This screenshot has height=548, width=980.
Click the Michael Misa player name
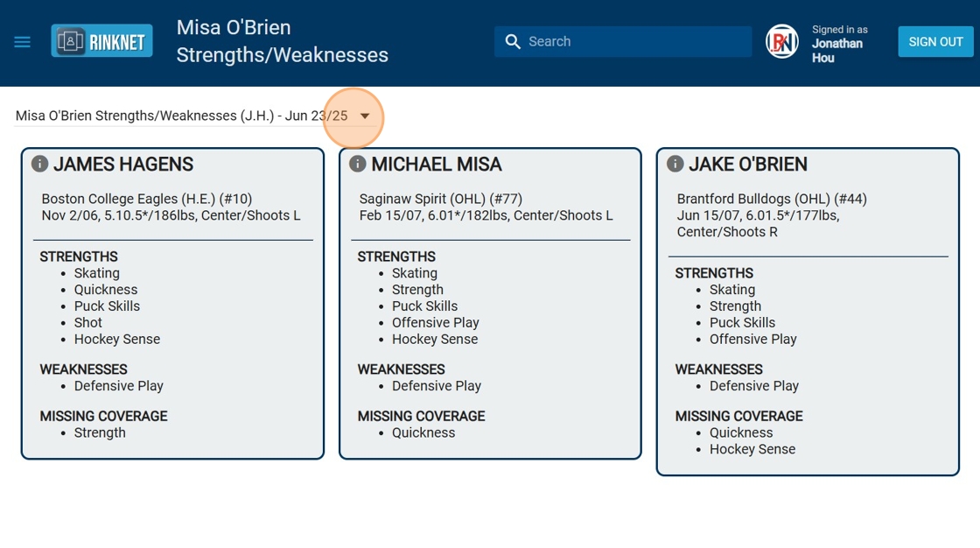tap(437, 164)
